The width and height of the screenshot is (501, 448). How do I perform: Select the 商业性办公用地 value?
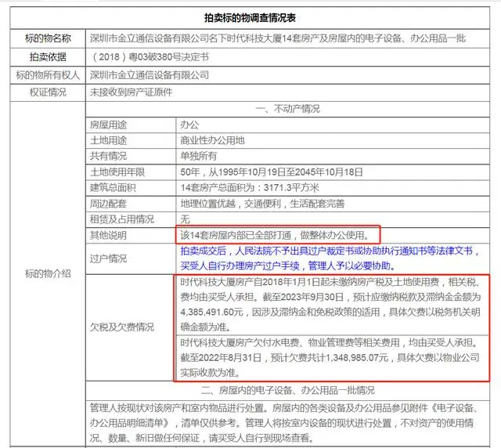pos(212,140)
